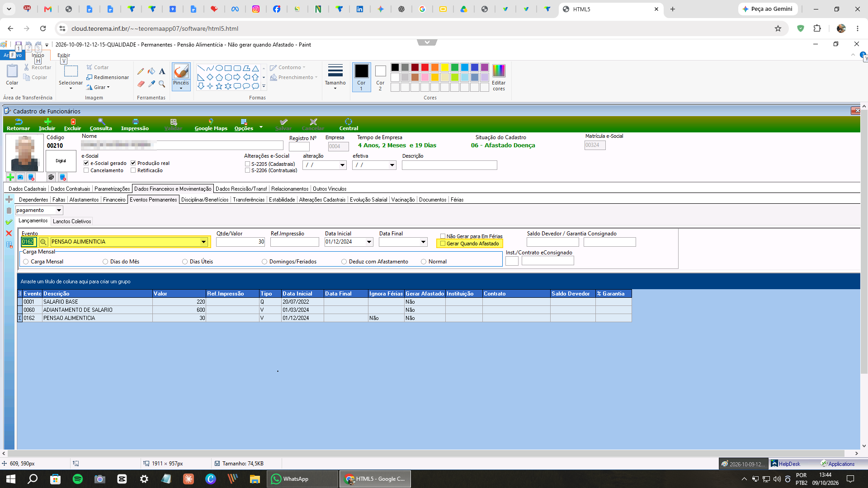Pick the yellow color swatch in Paint
This screenshot has width=868, height=488.
tap(445, 67)
